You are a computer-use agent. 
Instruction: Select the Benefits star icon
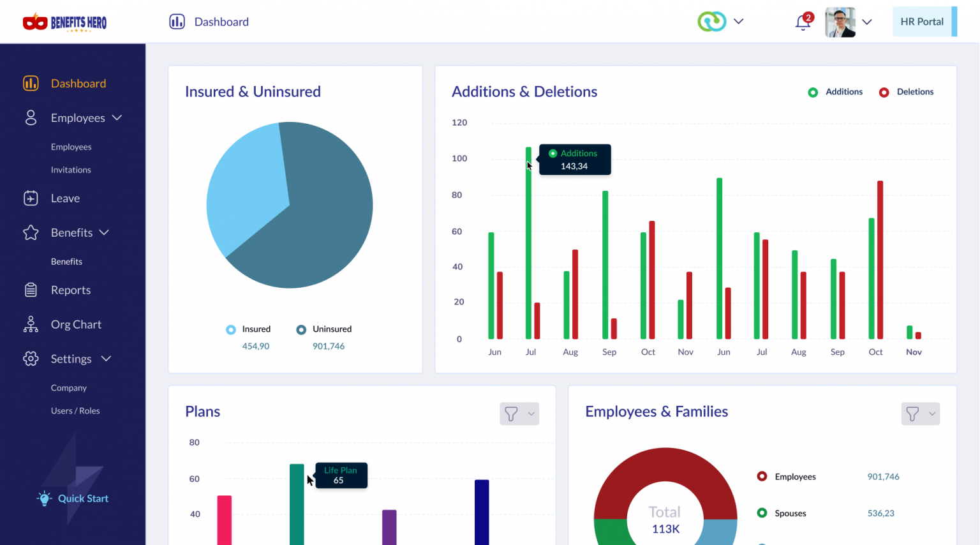click(30, 232)
